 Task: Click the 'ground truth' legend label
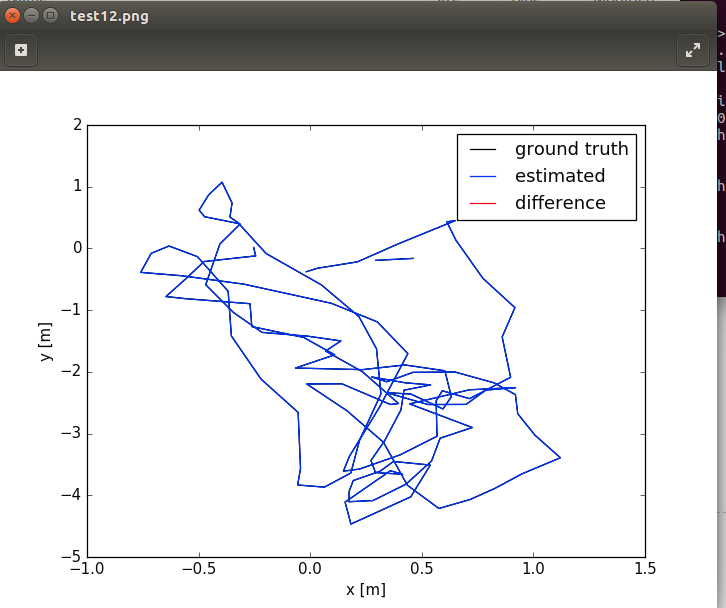571,150
